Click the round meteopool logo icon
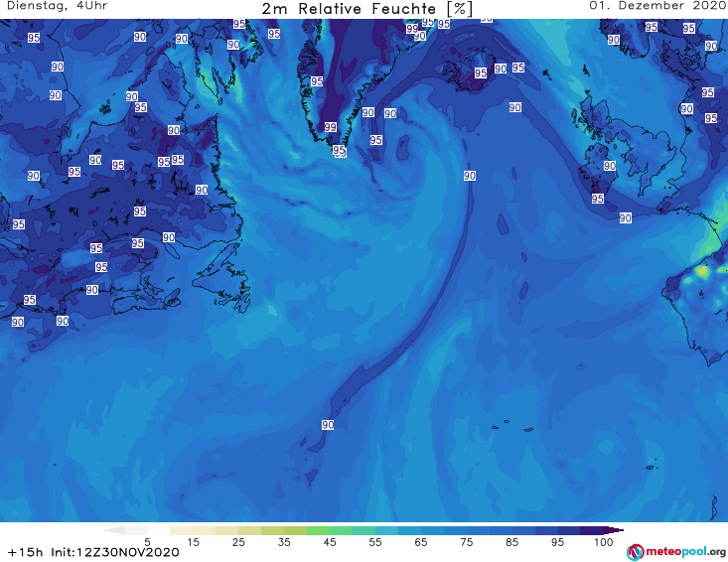The width and height of the screenshot is (728, 562). (x=635, y=553)
